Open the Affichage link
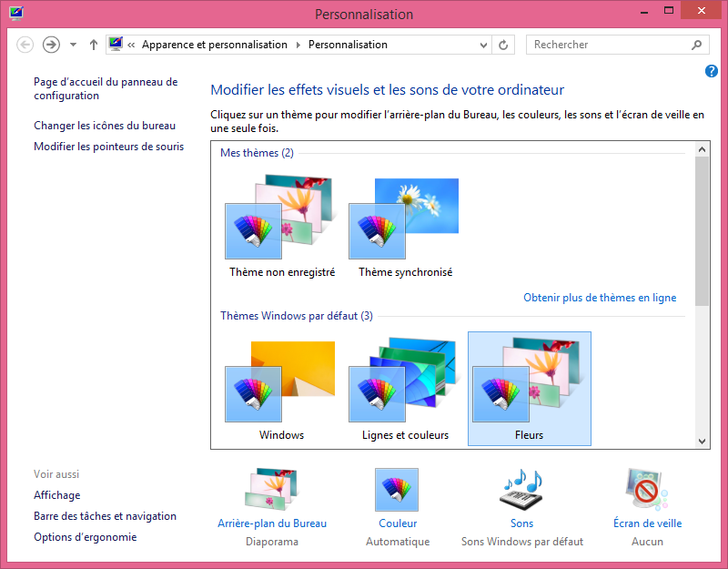This screenshot has height=569, width=728. 57,495
